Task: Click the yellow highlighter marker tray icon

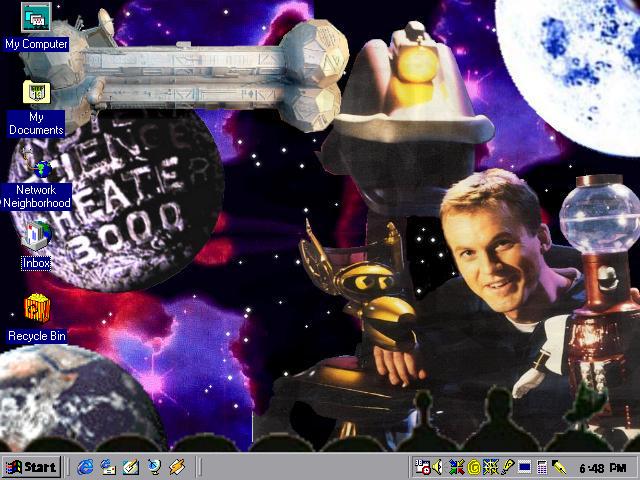Action: click(507, 467)
